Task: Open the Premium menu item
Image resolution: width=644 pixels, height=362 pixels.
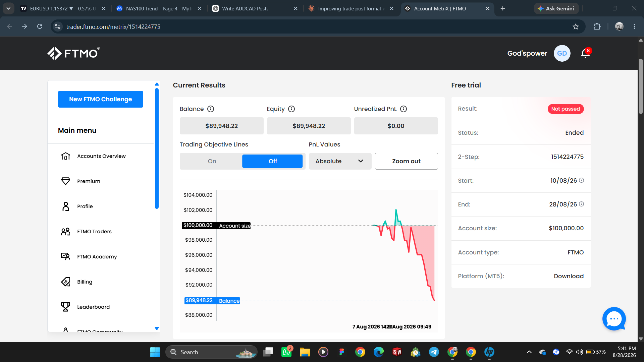Action: coord(89,181)
